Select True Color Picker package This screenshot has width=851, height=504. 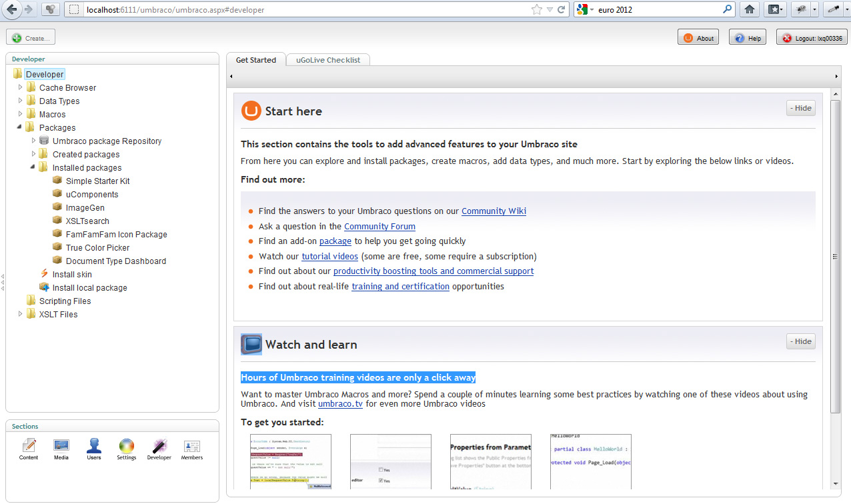(x=97, y=247)
